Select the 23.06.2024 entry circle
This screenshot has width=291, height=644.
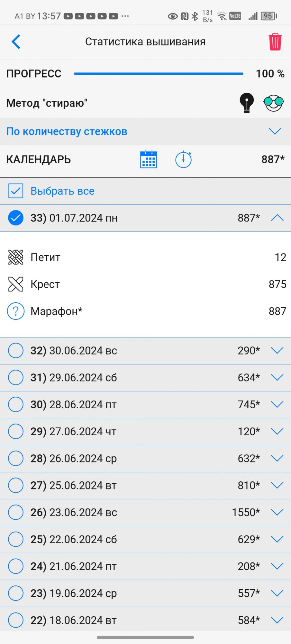point(16,512)
